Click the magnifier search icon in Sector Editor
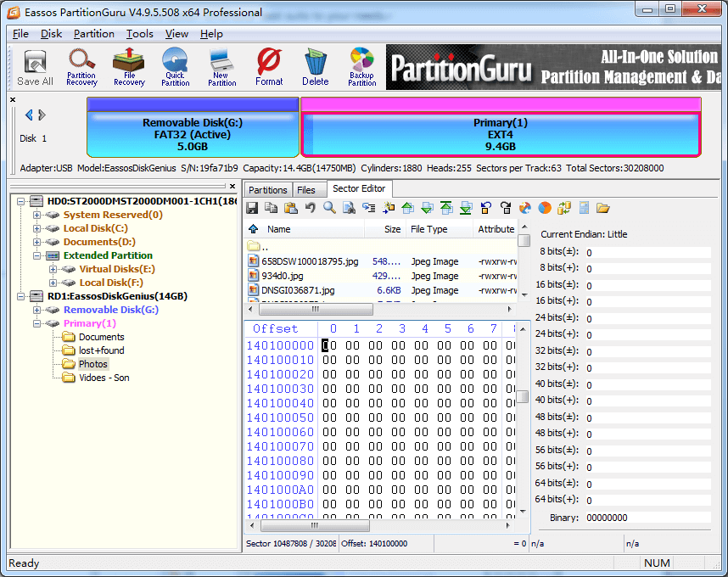The image size is (728, 577). coord(330,208)
